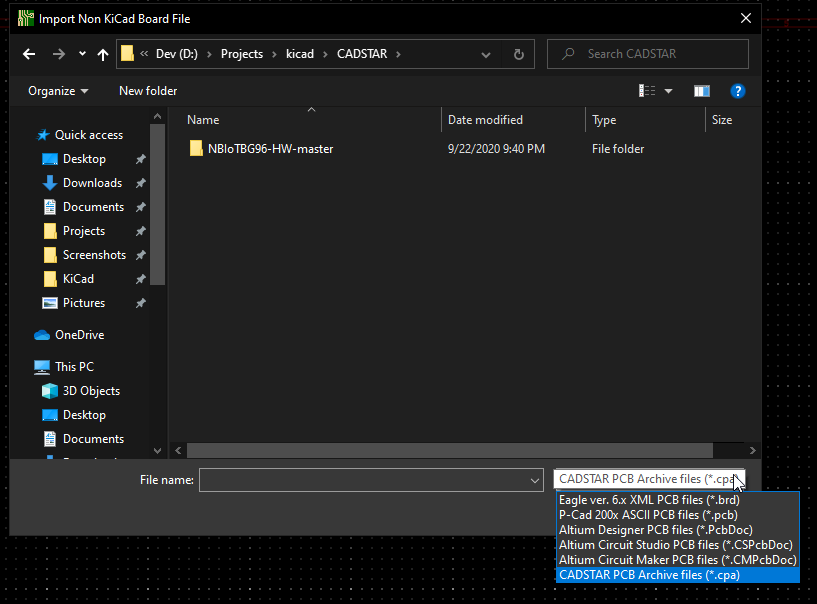This screenshot has height=604, width=817.
Task: Click the Dev (D:) breadcrumb
Action: [x=177, y=54]
